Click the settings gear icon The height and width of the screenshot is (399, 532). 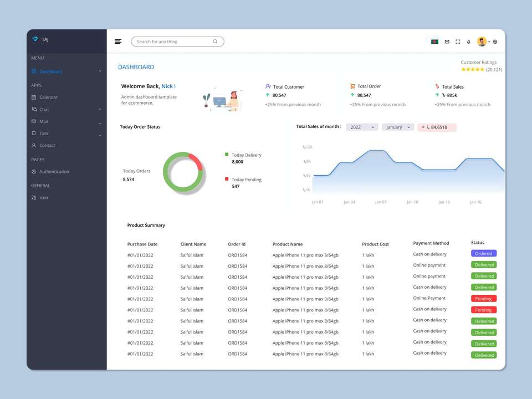[495, 42]
